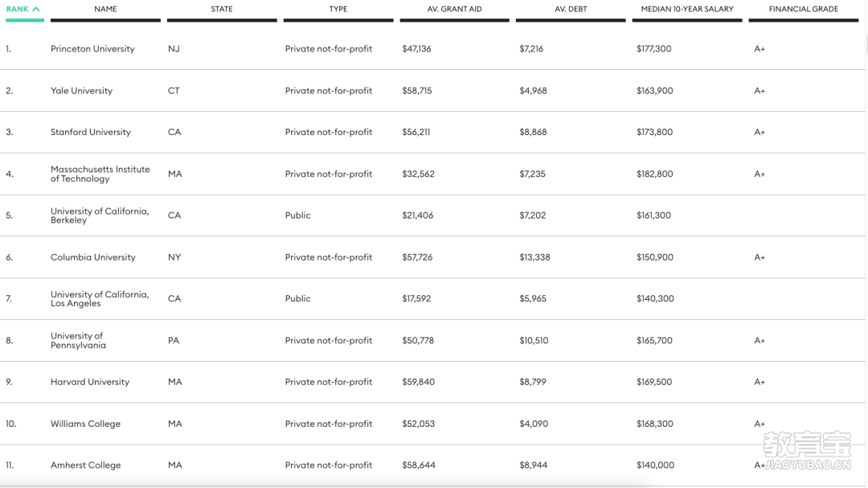This screenshot has height=488, width=868.
Task: Sort by Type column header
Action: [x=338, y=9]
